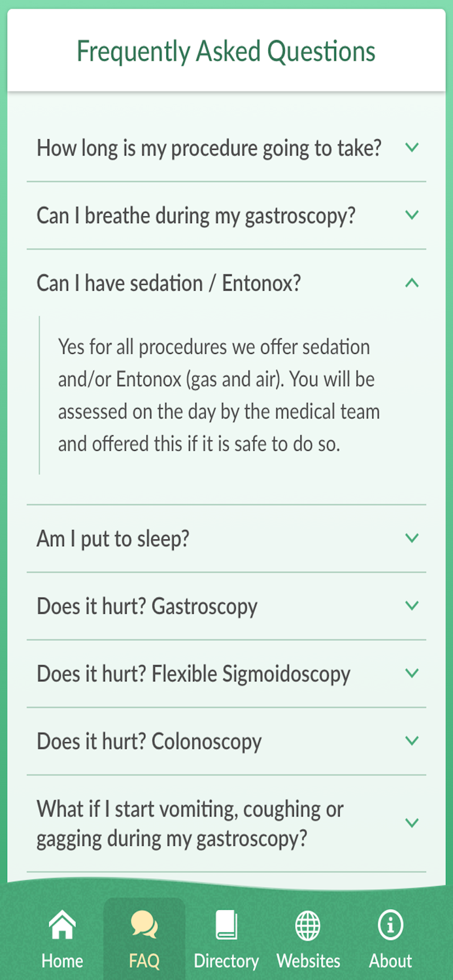Image resolution: width=453 pixels, height=980 pixels.
Task: Click the 'Frequently Asked Questions' heading
Action: (226, 50)
